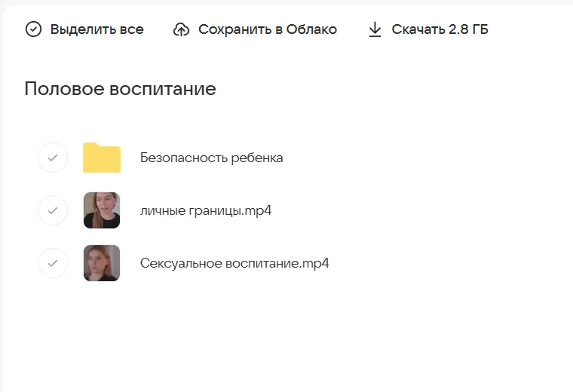Click the cloud upload icon
Screen dimensions: 573x392
(181, 29)
